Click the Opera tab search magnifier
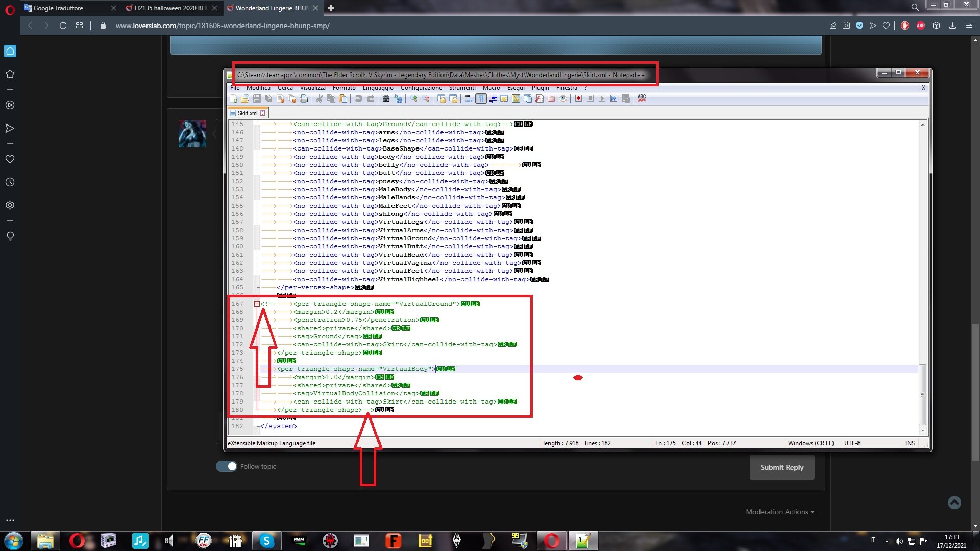Viewport: 980px width, 551px height. click(x=915, y=7)
